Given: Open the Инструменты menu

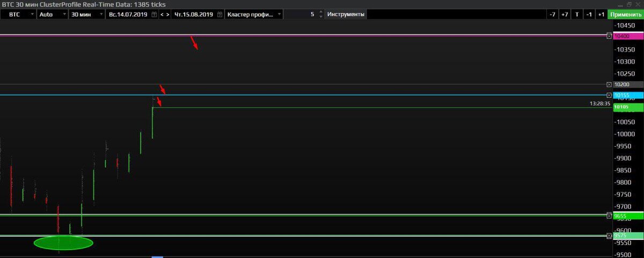Looking at the screenshot, I should pos(346,15).
